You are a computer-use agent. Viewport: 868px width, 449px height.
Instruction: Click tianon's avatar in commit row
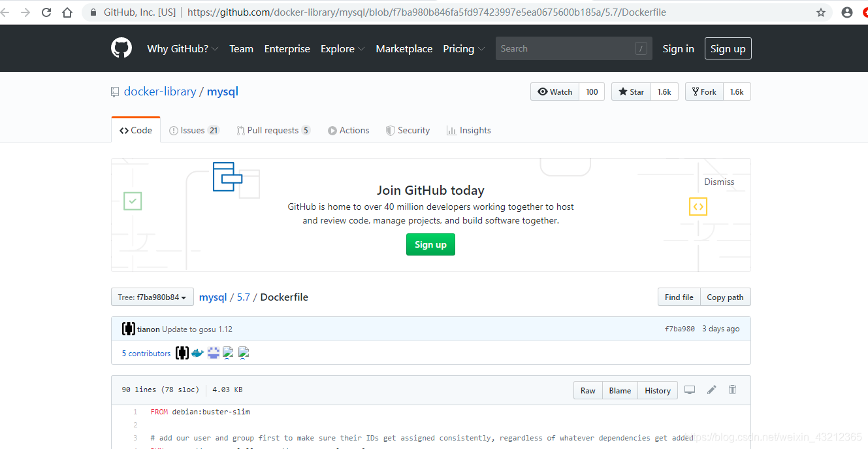coord(129,329)
